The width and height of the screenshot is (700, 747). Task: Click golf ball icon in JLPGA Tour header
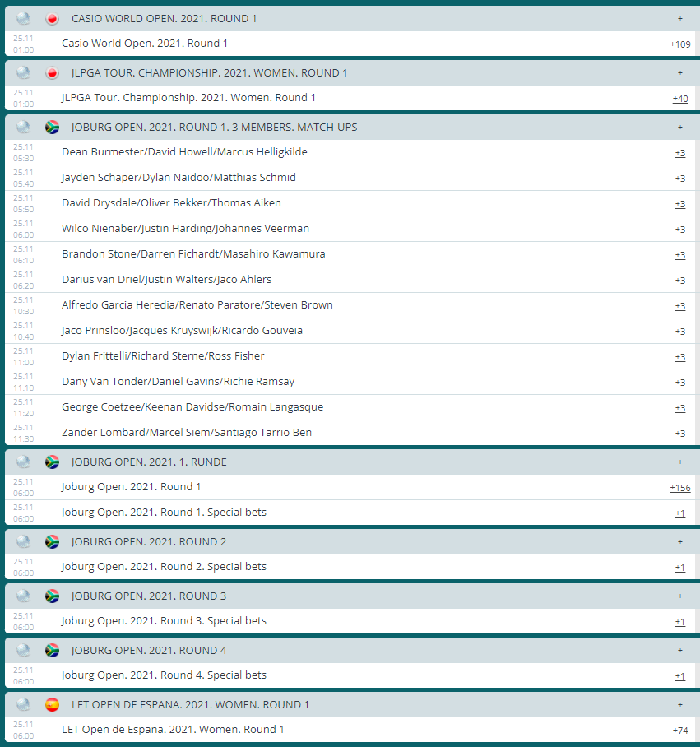(x=23, y=73)
